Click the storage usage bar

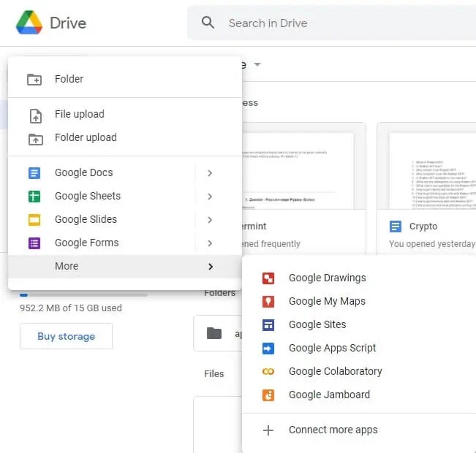point(83,294)
